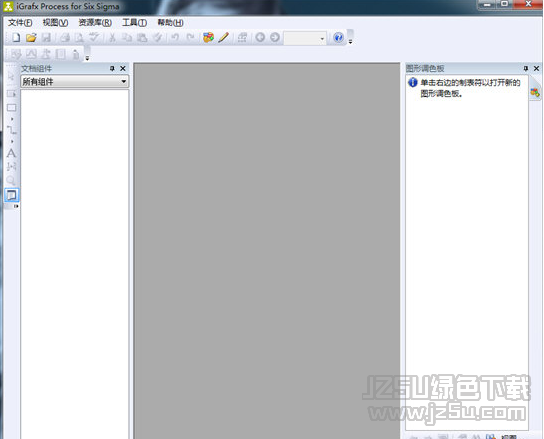The height and width of the screenshot is (439, 544).
Task: Open the empty zoom combo box in toolbar
Action: [305, 38]
